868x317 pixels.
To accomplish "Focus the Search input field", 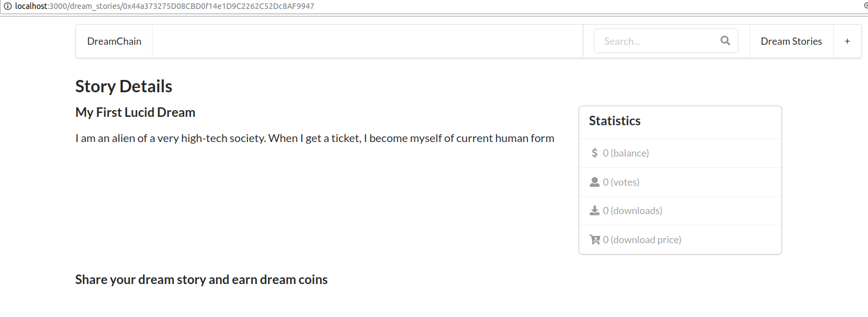I will point(666,41).
